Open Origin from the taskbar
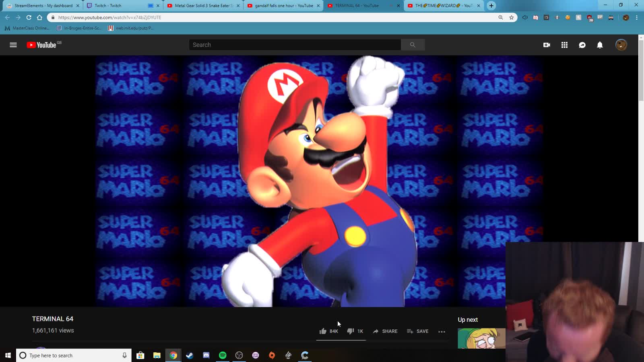 point(272,355)
